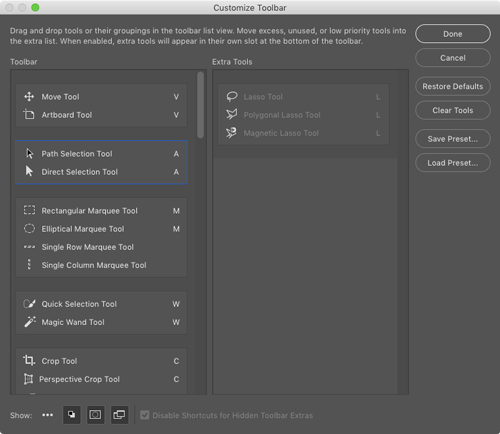Select Perspective Crop Tool label

(79, 379)
